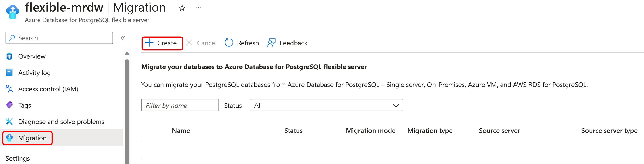Open the more options ellipsis menu

(x=198, y=8)
